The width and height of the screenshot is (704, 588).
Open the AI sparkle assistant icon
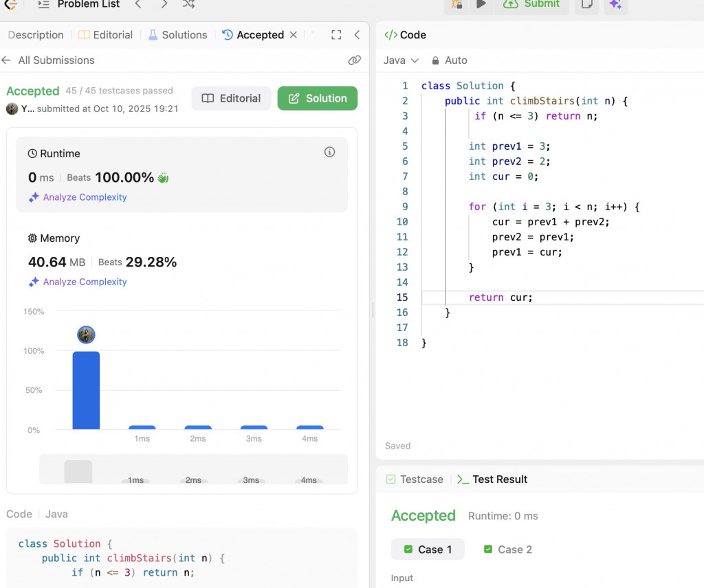pyautogui.click(x=615, y=4)
